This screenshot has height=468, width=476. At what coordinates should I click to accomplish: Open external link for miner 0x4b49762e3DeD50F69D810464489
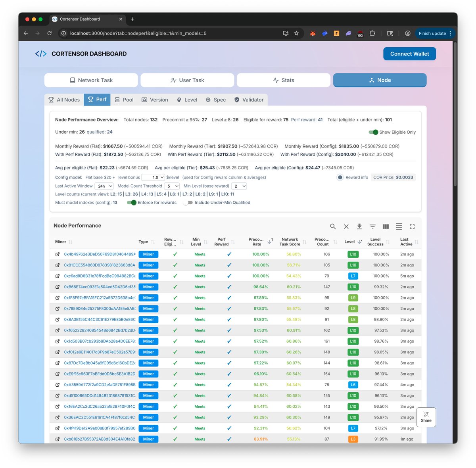58,254
